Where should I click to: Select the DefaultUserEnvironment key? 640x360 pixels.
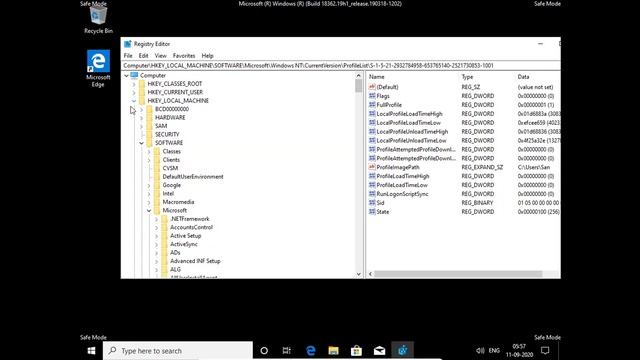click(193, 177)
